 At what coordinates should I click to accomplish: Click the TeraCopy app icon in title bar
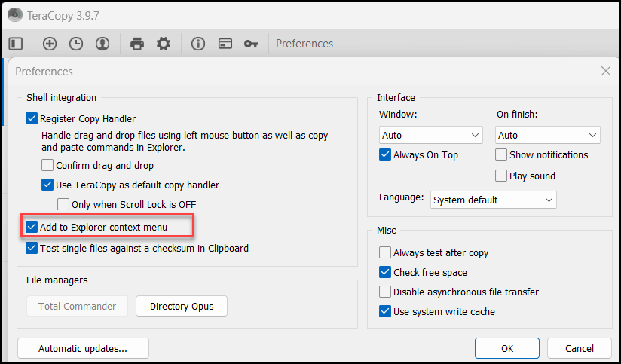(x=15, y=15)
